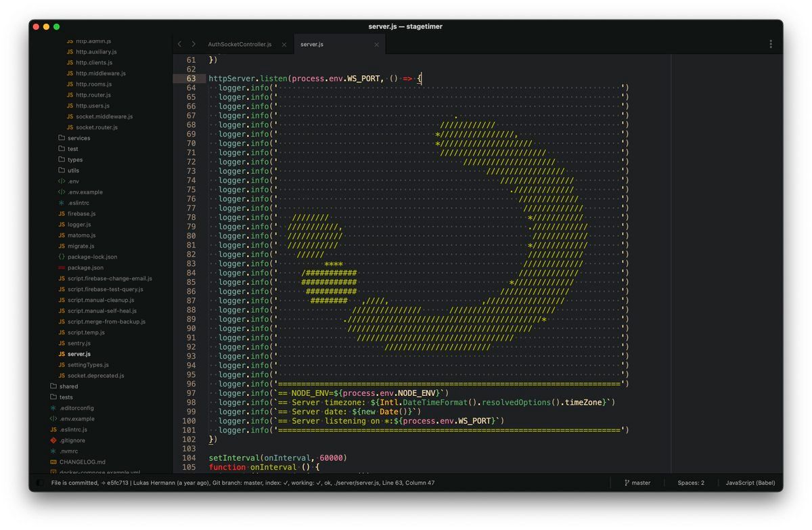Close the AuthSocketController.js tab
Screen dimensions: 812x530
coord(284,45)
